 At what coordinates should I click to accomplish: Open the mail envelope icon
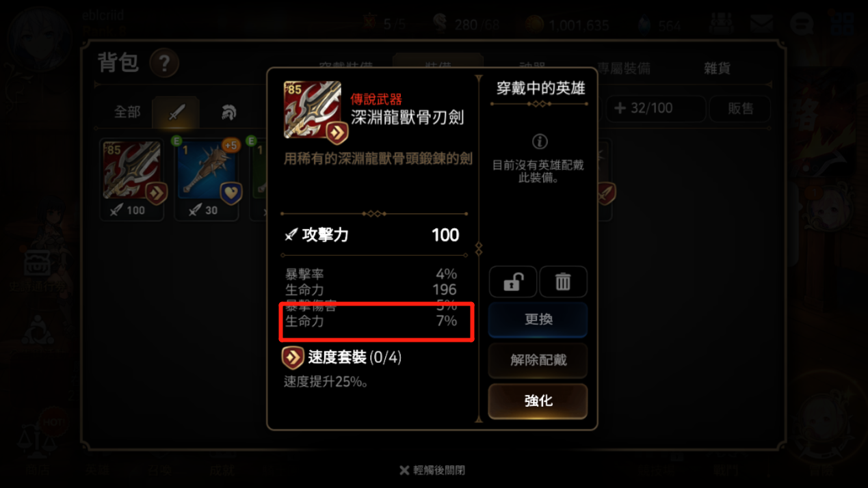pos(761,24)
